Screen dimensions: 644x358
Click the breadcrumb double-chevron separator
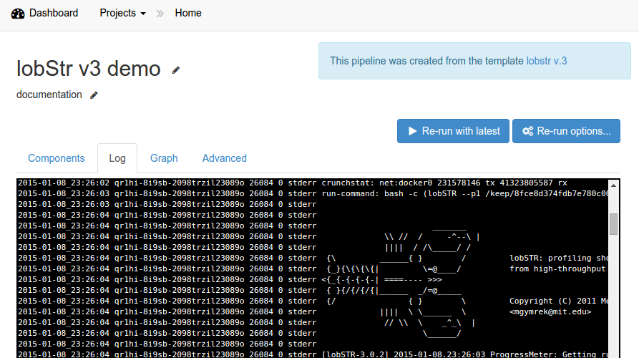point(160,13)
